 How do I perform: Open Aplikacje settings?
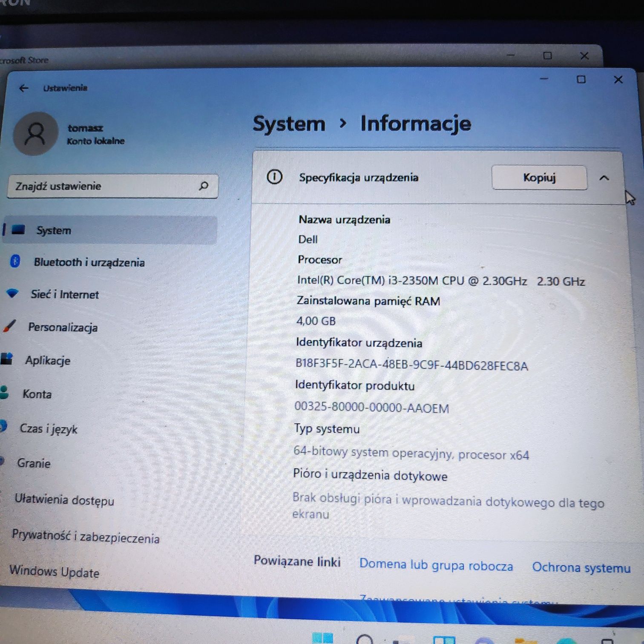[x=47, y=360]
